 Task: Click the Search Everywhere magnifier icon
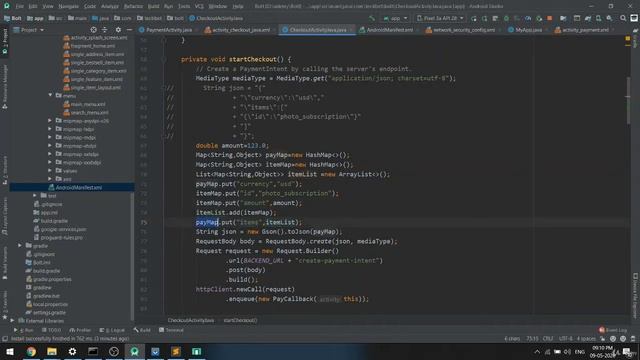(623, 18)
